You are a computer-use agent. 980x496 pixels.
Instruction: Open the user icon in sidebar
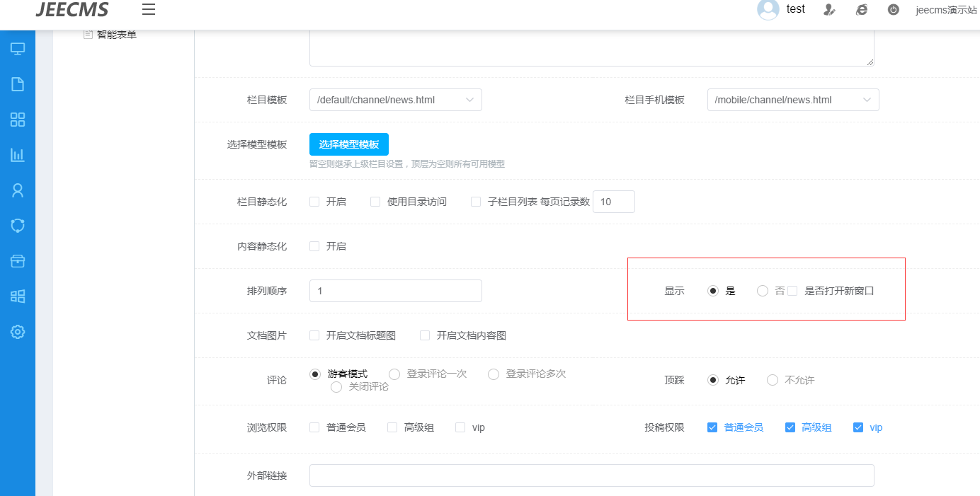pyautogui.click(x=18, y=190)
